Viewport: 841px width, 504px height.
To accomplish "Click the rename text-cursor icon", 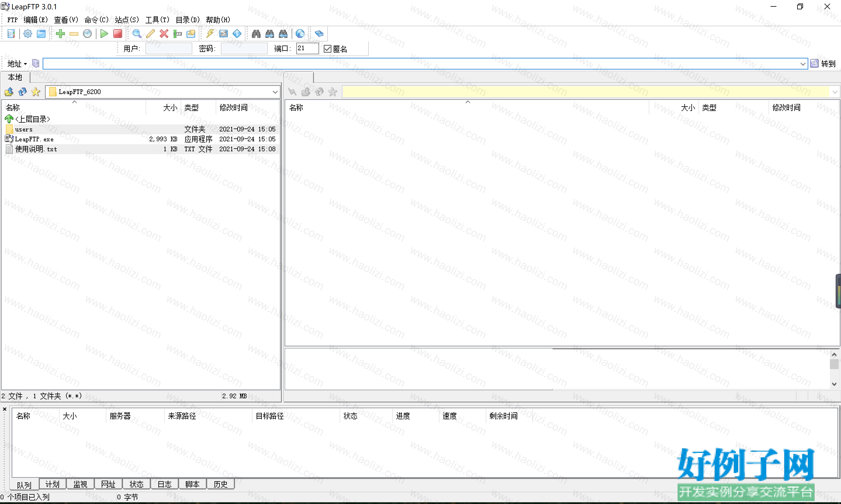I will 177,34.
